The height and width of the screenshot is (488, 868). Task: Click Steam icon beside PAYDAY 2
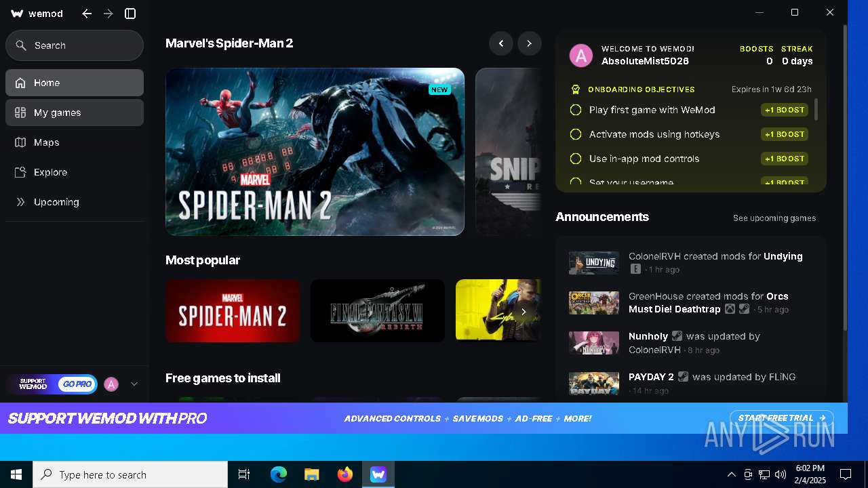(683, 377)
